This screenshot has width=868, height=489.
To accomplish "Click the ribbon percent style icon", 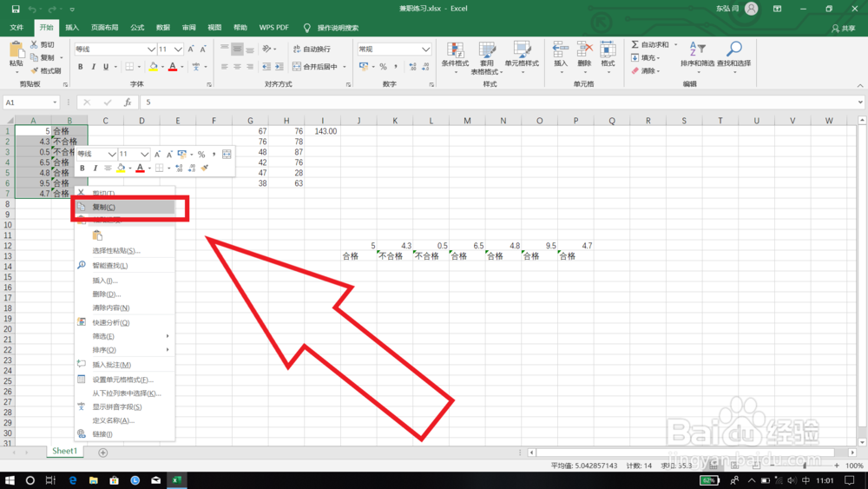I will click(383, 67).
